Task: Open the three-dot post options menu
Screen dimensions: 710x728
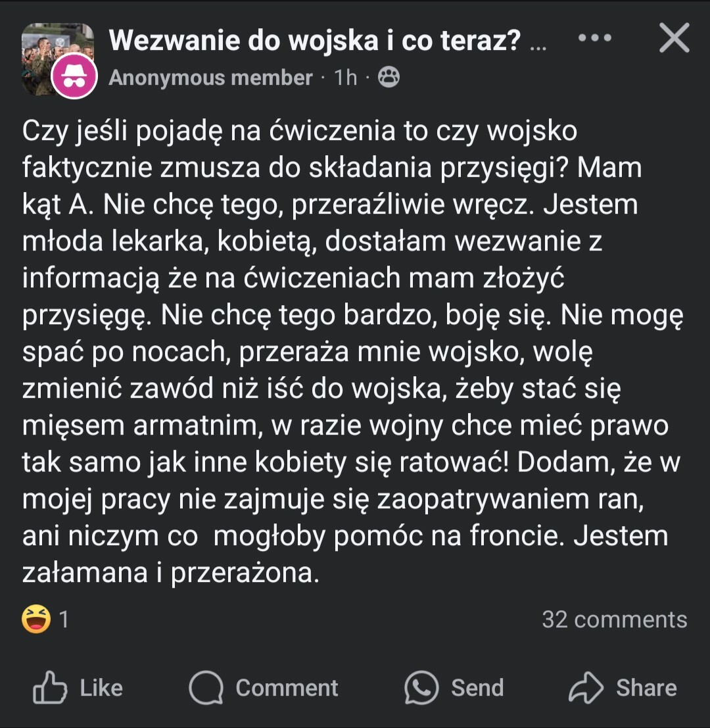Action: click(x=595, y=38)
